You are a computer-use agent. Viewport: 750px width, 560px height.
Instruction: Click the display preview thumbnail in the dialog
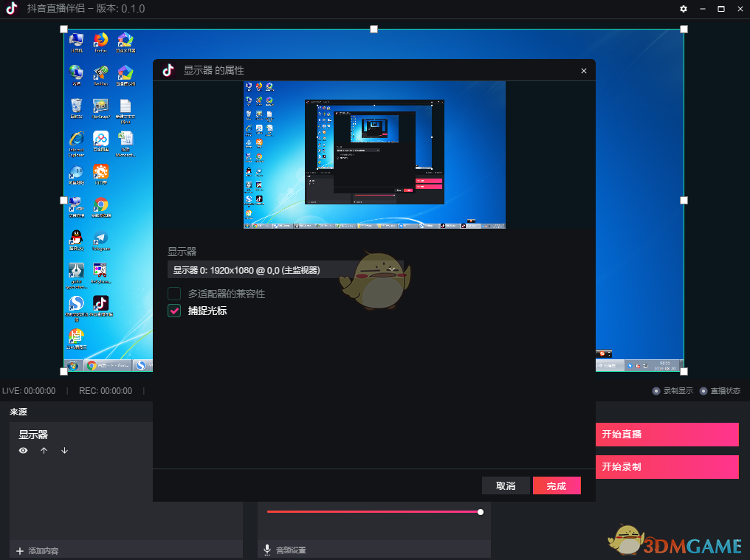[374, 155]
